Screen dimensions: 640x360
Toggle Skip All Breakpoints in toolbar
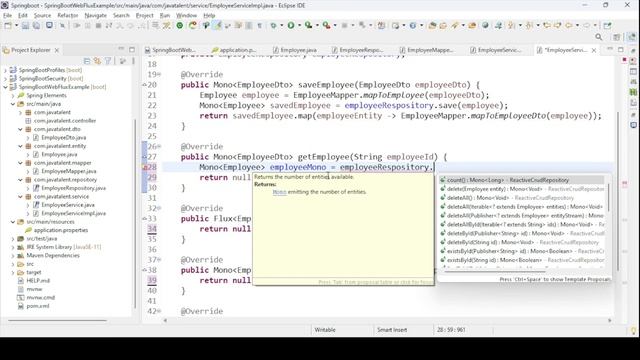click(x=62, y=25)
